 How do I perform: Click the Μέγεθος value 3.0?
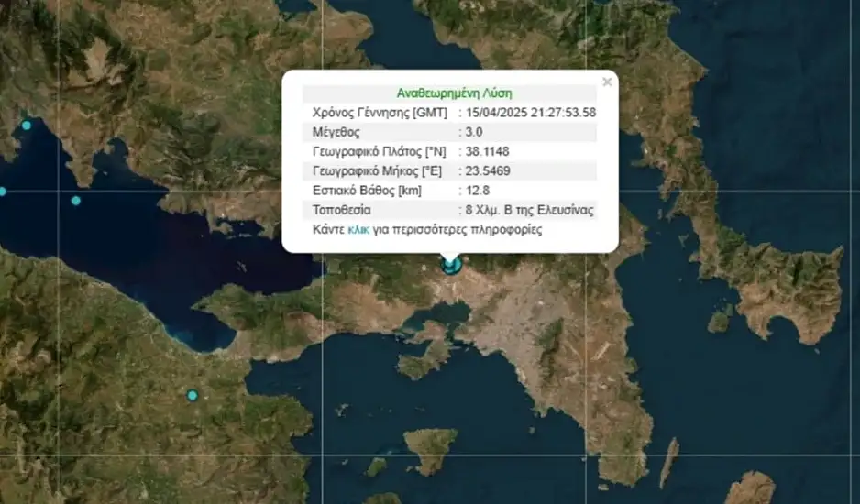[x=474, y=132]
